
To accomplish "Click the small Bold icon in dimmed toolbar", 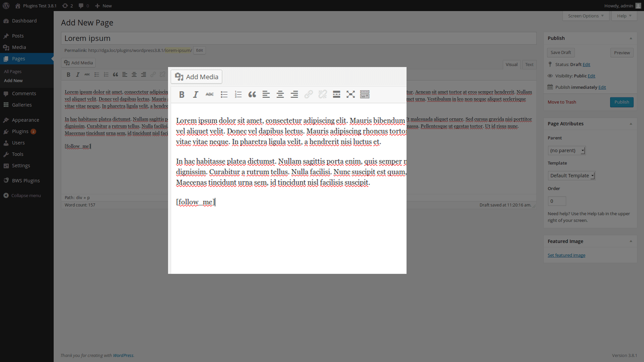I will [x=68, y=75].
